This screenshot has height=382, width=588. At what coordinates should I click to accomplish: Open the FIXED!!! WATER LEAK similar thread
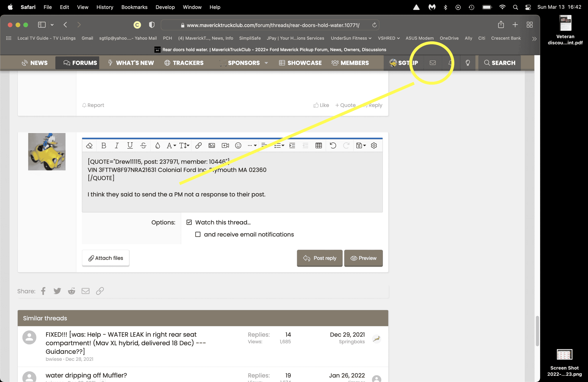[126, 343]
